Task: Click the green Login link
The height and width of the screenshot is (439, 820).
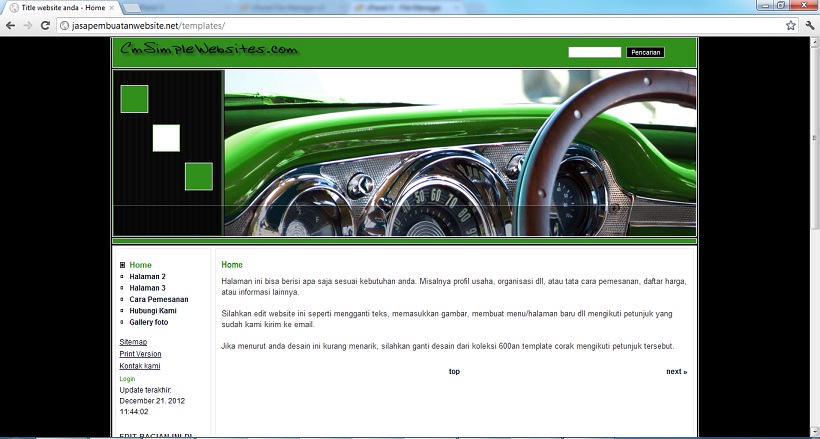Action: point(127,378)
